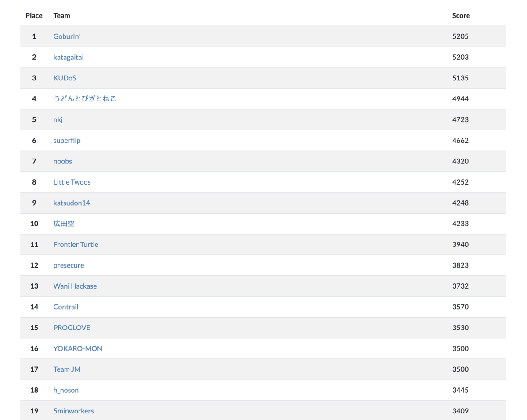Open the presecure team profile
Screen dimensions: 527x420
pos(69,265)
